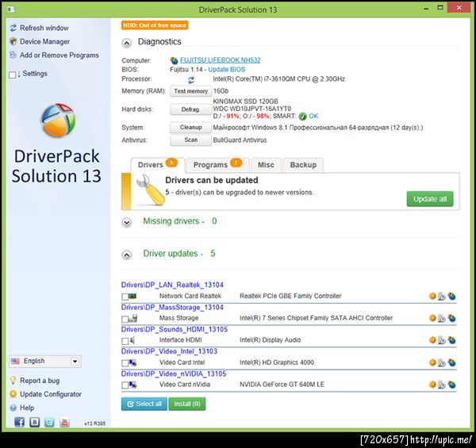Click gear icon for SATA AHCI Controller row
This screenshot has height=448, width=476.
(x=432, y=318)
